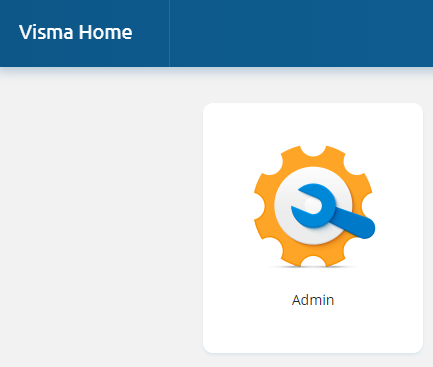This screenshot has width=433, height=367.
Task: Click the wrench handle on Admin icon
Action: coord(356,224)
